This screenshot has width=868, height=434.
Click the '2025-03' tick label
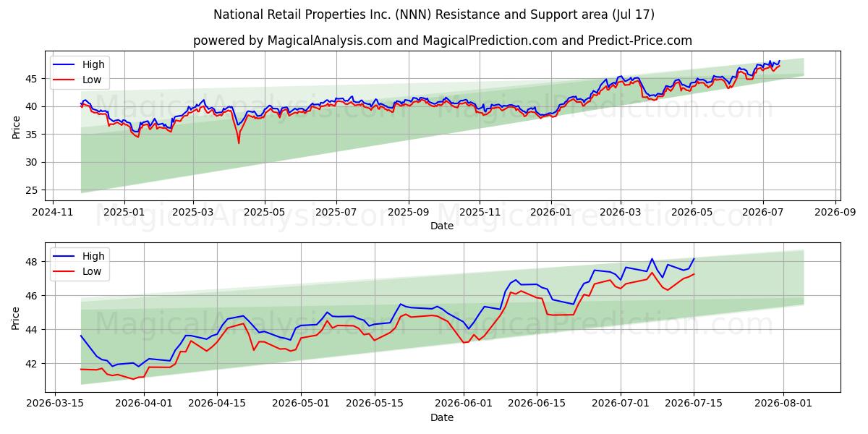click(193, 212)
